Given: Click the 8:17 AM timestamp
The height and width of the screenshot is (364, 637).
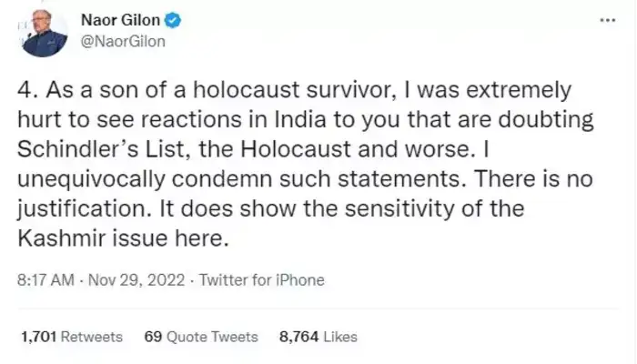Looking at the screenshot, I should pyautogui.click(x=45, y=279).
